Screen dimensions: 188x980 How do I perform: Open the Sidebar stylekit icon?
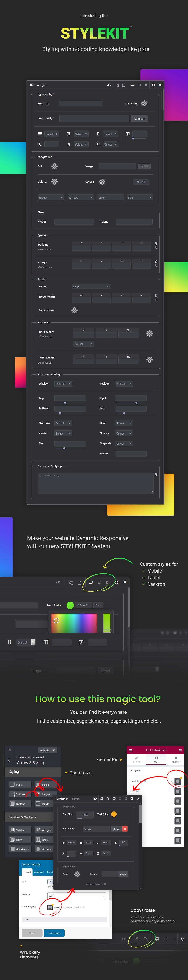tap(12, 830)
